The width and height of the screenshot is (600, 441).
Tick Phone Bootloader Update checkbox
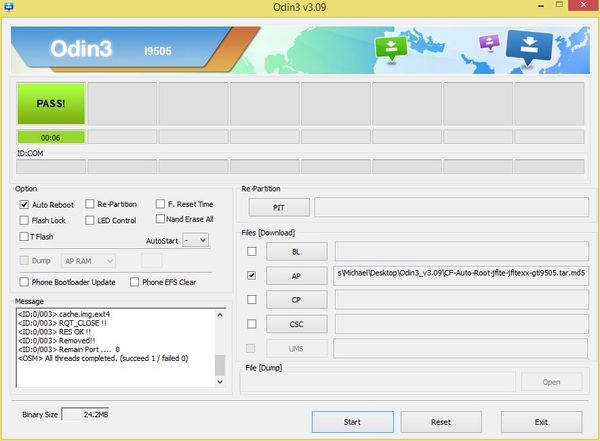click(24, 282)
